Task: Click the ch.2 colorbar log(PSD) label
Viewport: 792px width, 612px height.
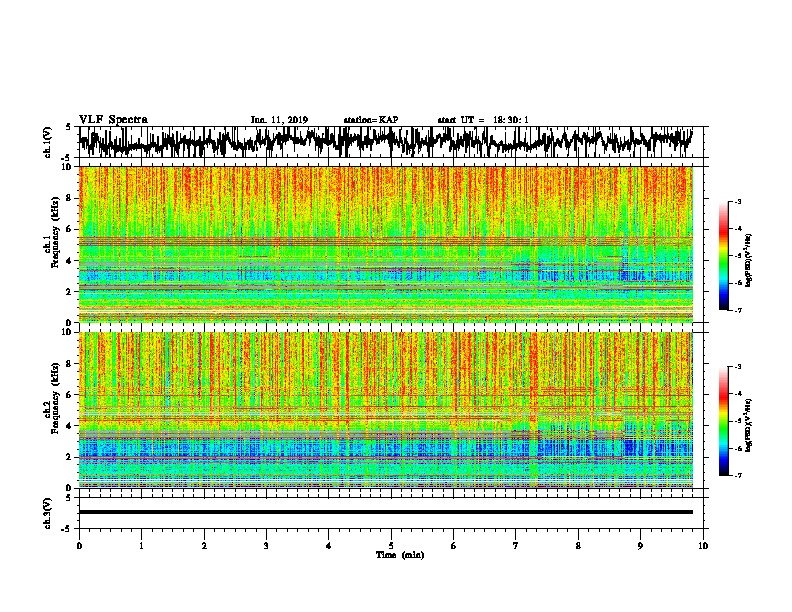Action: point(749,425)
